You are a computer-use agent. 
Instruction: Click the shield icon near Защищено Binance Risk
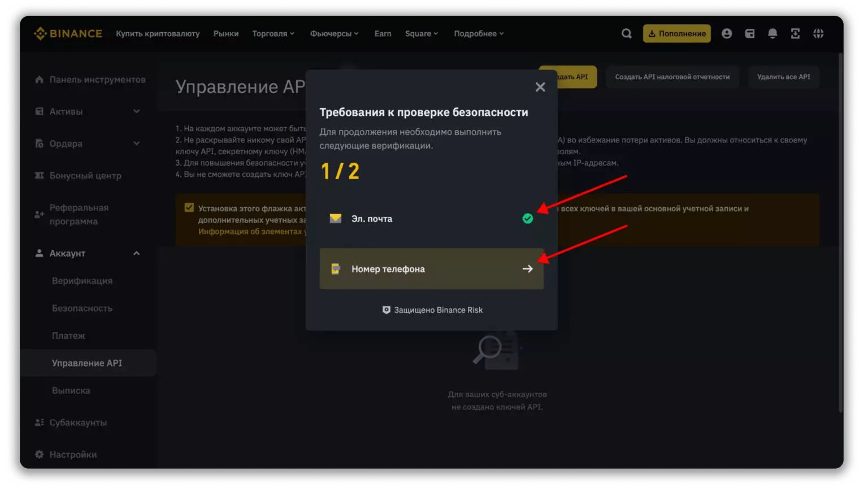pos(387,310)
